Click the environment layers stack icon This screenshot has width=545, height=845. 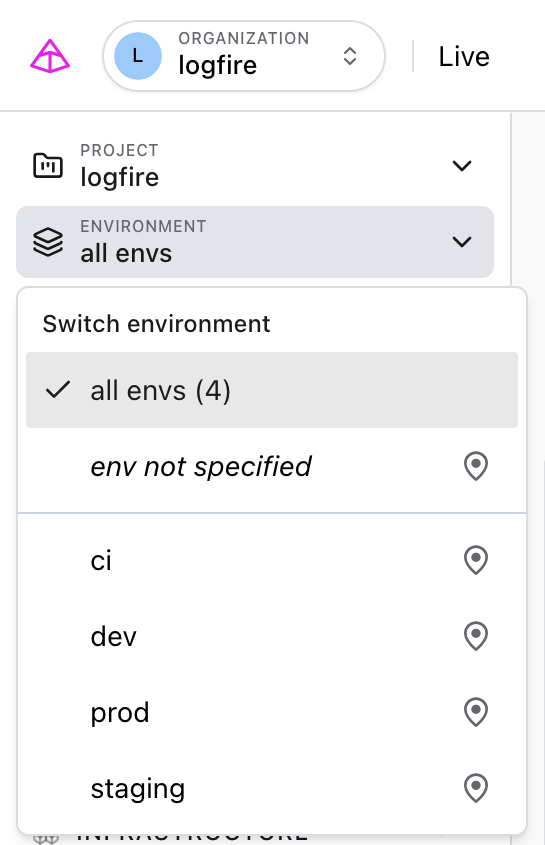(x=48, y=241)
